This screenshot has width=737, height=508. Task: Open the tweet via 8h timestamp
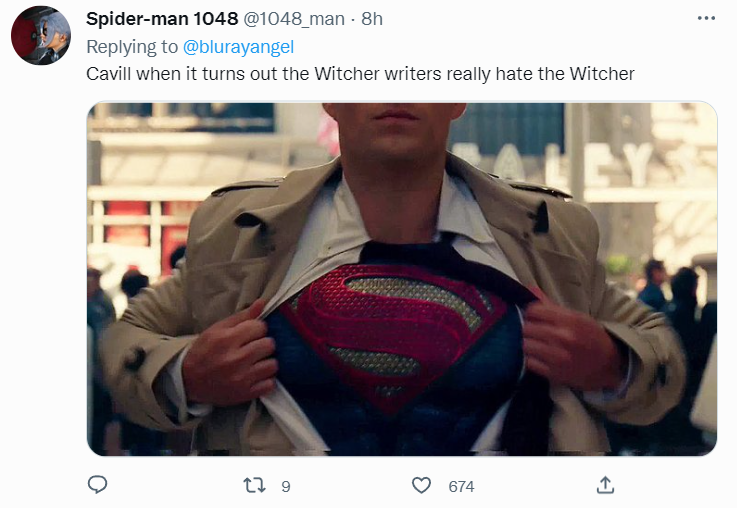[x=372, y=19]
